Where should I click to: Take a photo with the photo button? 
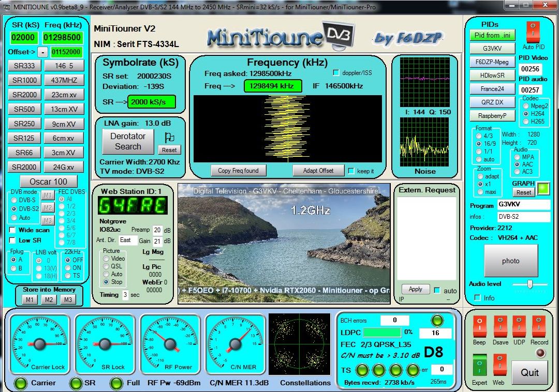(511, 261)
